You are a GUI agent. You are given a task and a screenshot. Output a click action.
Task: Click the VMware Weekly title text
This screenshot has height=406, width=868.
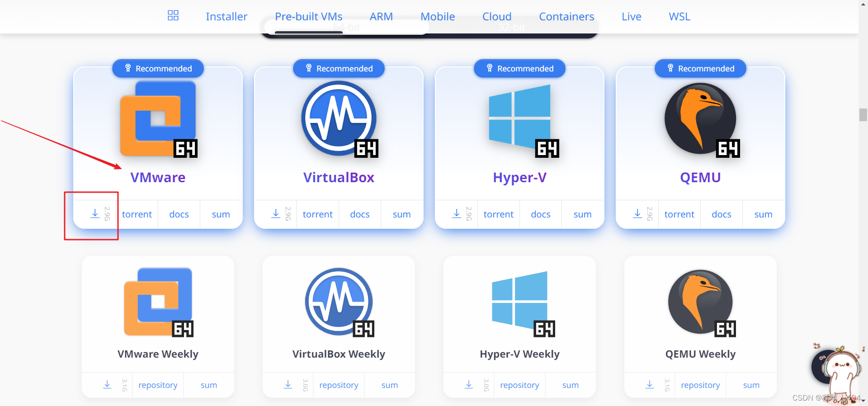(x=158, y=354)
